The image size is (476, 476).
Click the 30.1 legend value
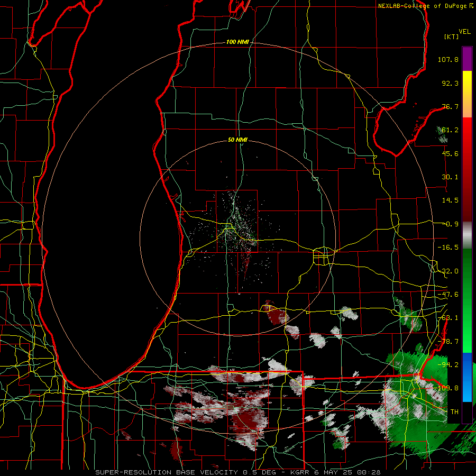point(450,177)
